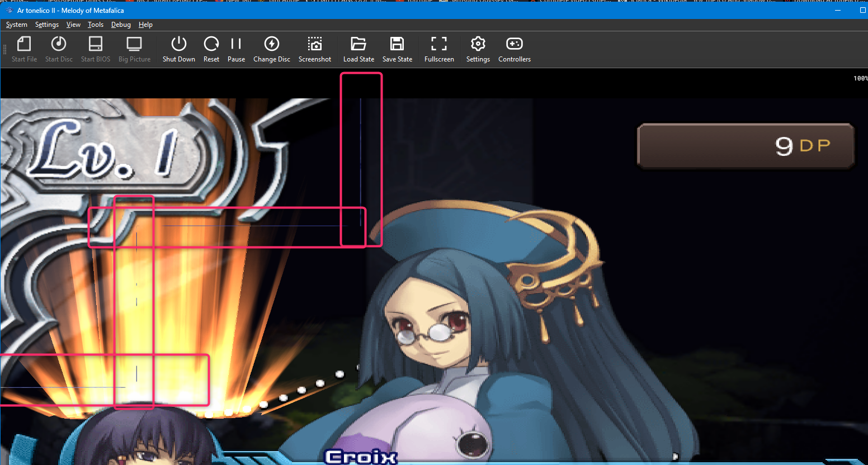Switch to Fullscreen mode

coord(439,49)
